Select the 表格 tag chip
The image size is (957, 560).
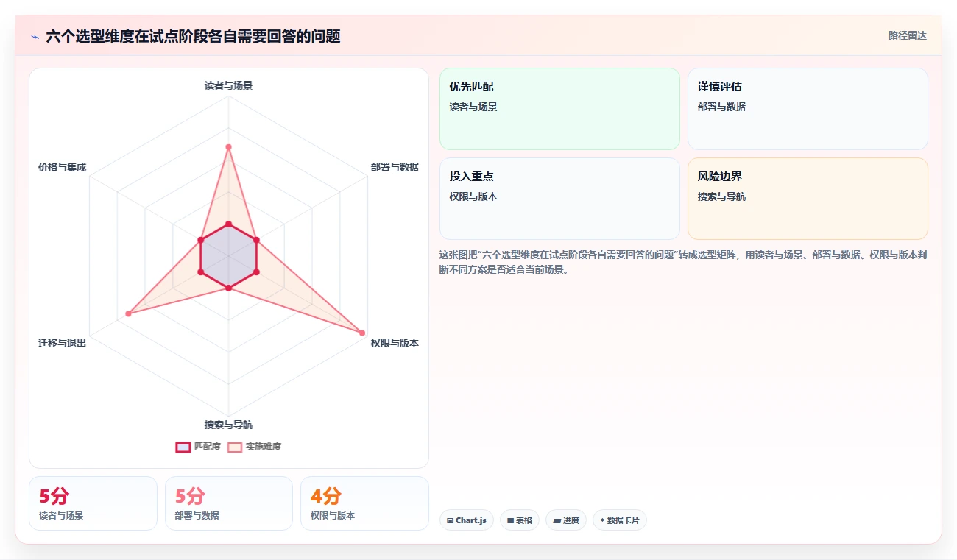tap(520, 520)
